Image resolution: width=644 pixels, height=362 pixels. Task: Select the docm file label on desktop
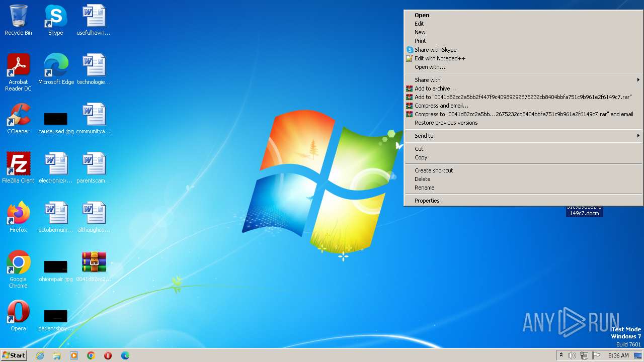(x=584, y=212)
